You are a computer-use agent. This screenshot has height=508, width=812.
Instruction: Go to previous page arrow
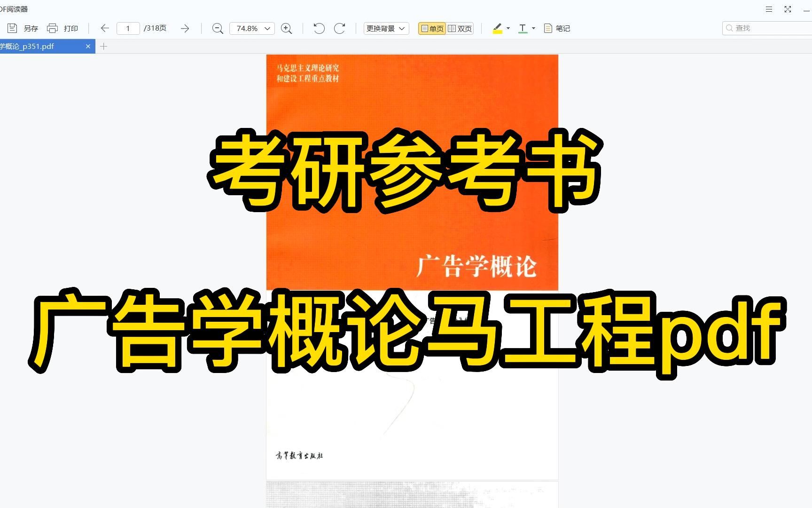coord(104,28)
